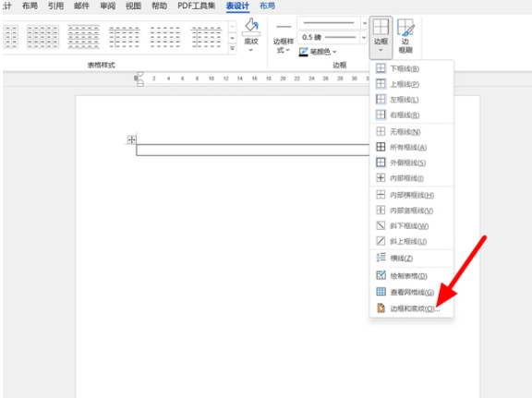Select the first table style thumbnail
532x398 pixels.
click(10, 37)
